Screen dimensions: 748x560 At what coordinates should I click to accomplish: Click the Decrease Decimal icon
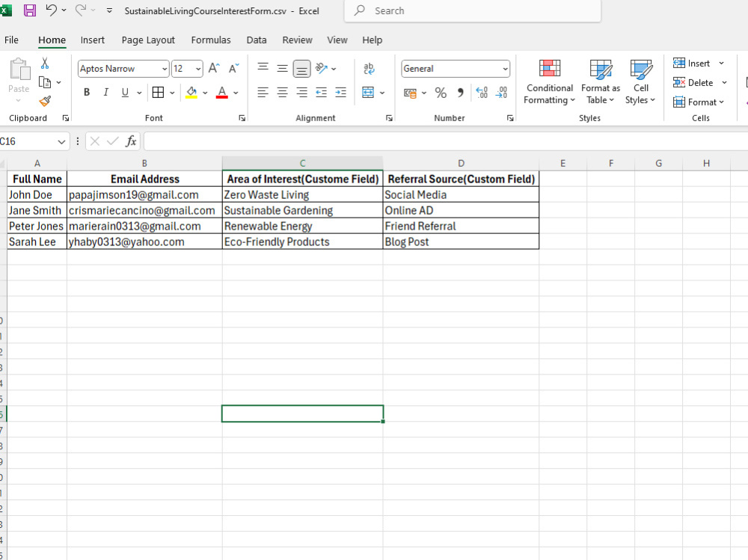point(501,92)
